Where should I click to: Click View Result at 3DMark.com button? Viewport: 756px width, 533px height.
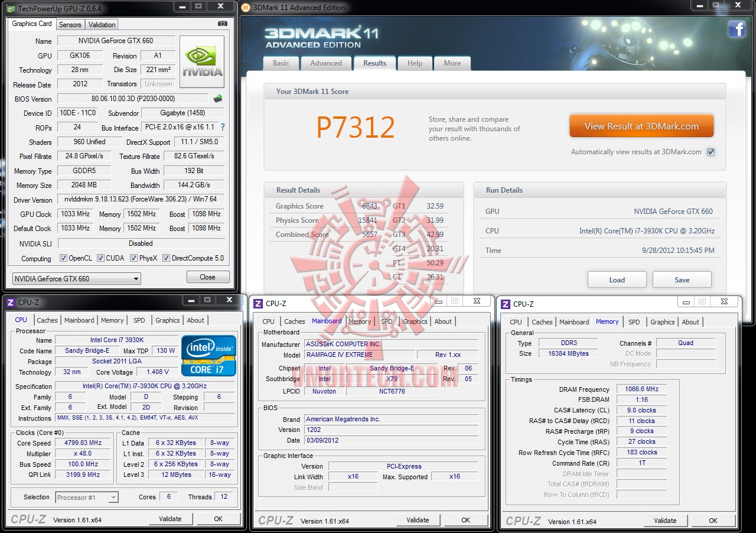tap(641, 126)
